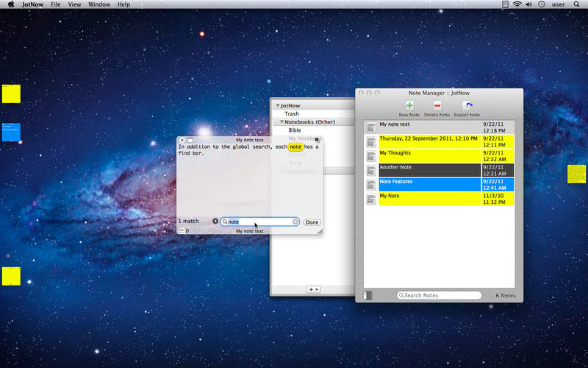Image resolution: width=588 pixels, height=368 pixels.
Task: Click the document icon of Another Note
Action: point(371,170)
